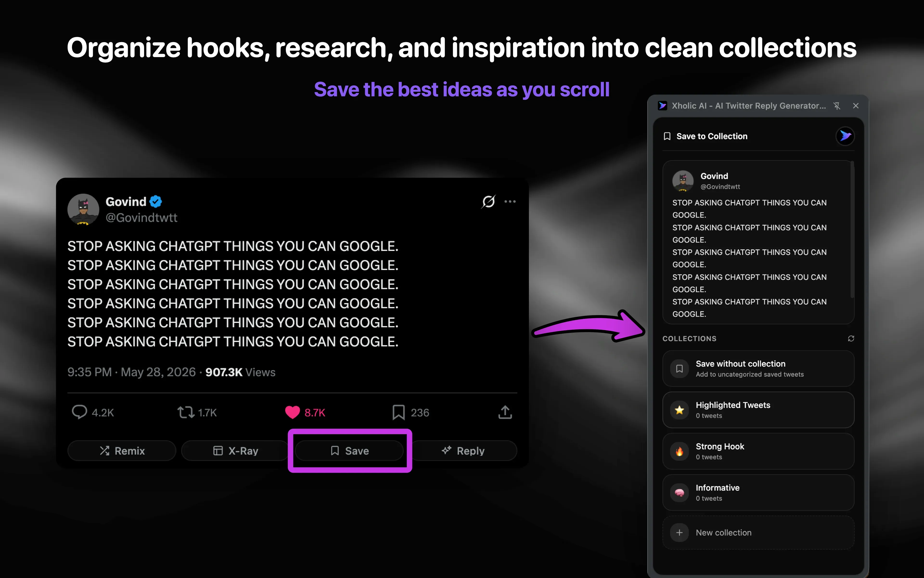Viewport: 924px width, 578px height.
Task: Click the bookmark icon showing 236
Action: tap(399, 412)
